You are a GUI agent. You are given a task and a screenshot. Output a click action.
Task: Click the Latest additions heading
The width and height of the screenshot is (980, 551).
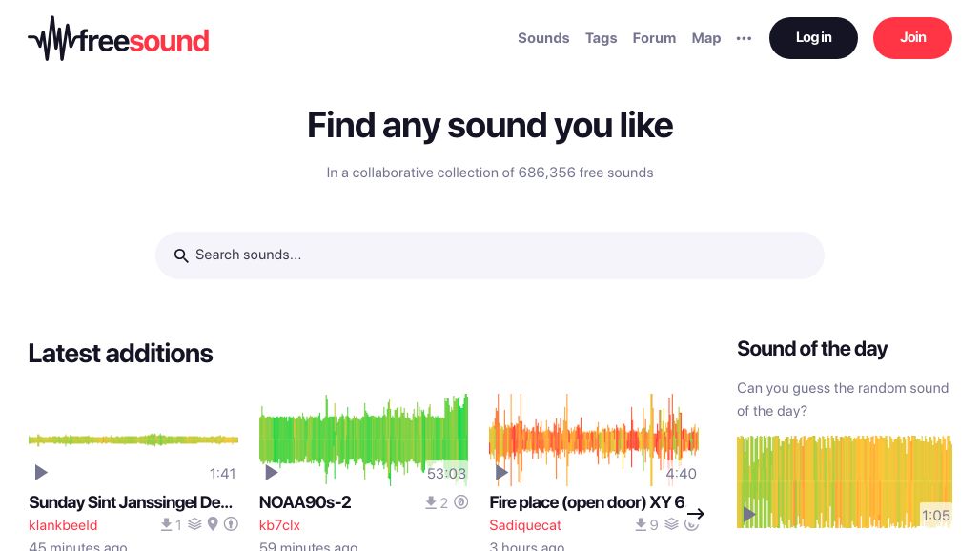[x=121, y=354]
